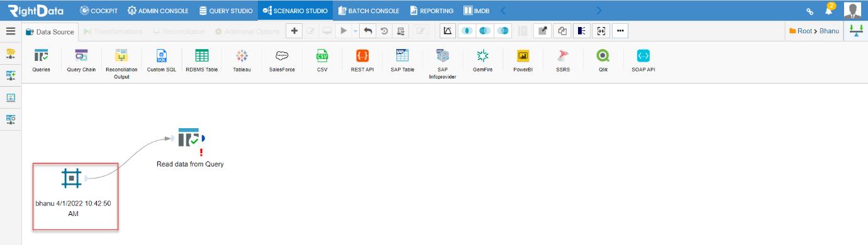Switch to Query Studio
The width and height of the screenshot is (868, 245).
(x=226, y=11)
